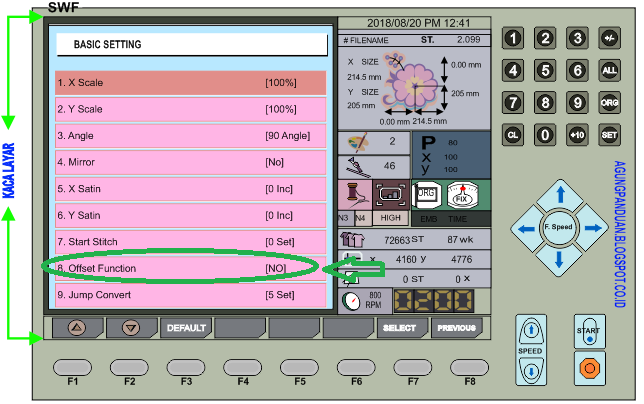Click the RPM speedometer gauge icon

pyautogui.click(x=351, y=301)
